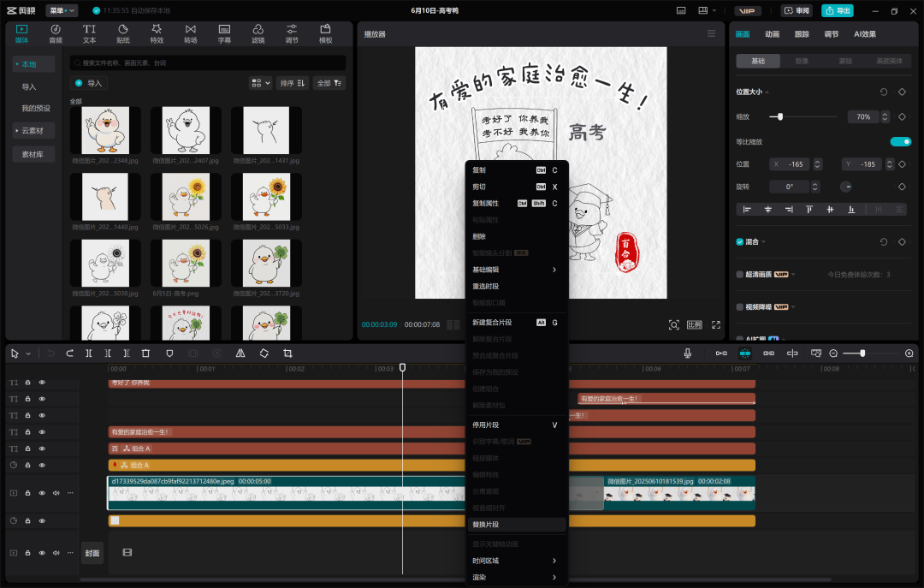Choose 替换片段 from the context menu
Viewport: 924px width, 588px height.
[x=517, y=525]
